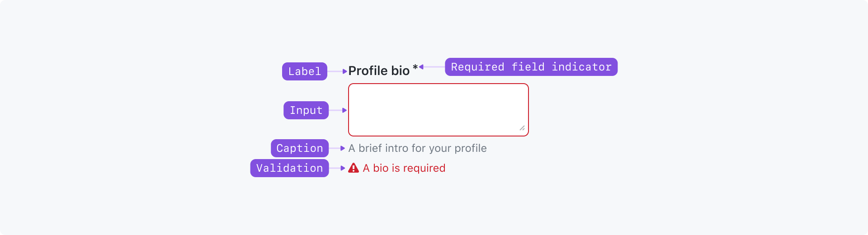The image size is (868, 235).
Task: Click the arrow pointing at the textarea
Action: coord(344,110)
